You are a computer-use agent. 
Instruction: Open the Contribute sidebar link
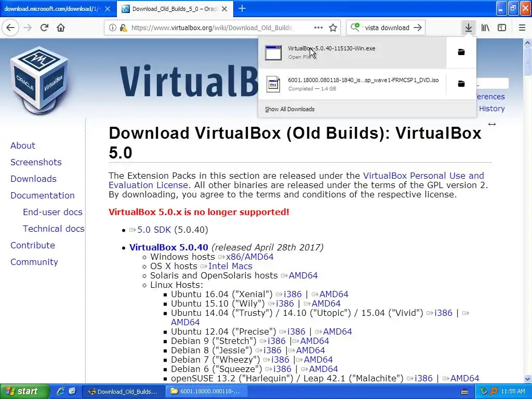tap(33, 245)
